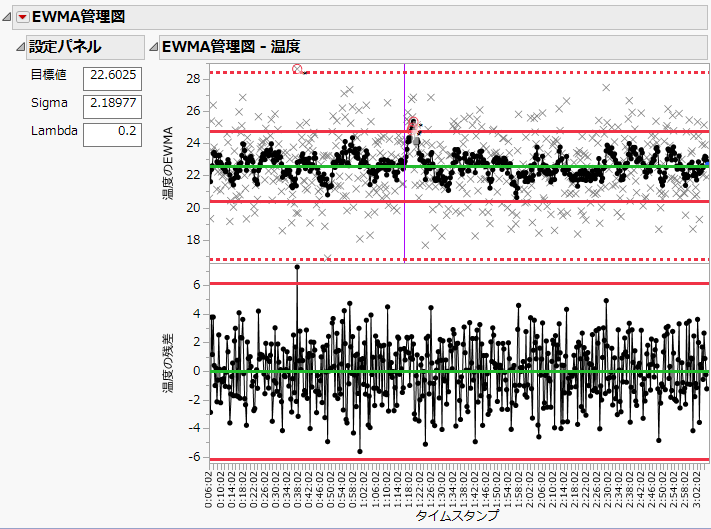This screenshot has height=529, width=711.
Task: Click the EWMA管理図 header title
Action: [78, 17]
